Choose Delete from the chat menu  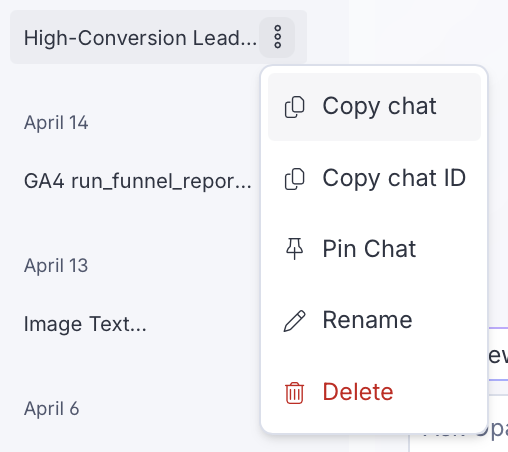pyautogui.click(x=374, y=392)
